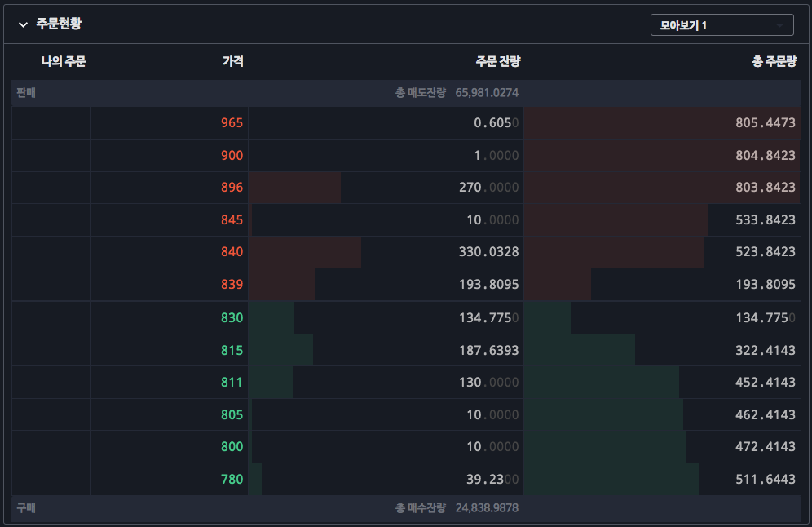The width and height of the screenshot is (812, 527).
Task: Click cumulative total 322.4143
Action: click(x=766, y=350)
